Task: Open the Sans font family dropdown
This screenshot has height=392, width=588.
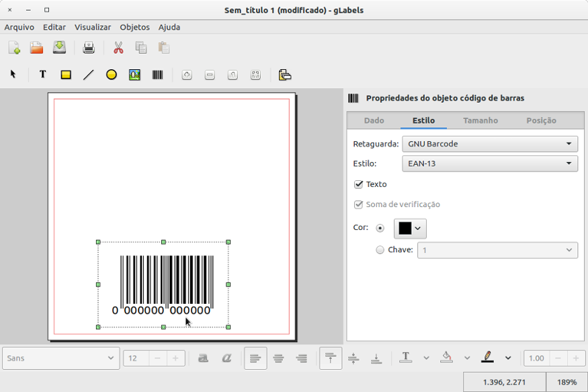Action: [x=60, y=358]
